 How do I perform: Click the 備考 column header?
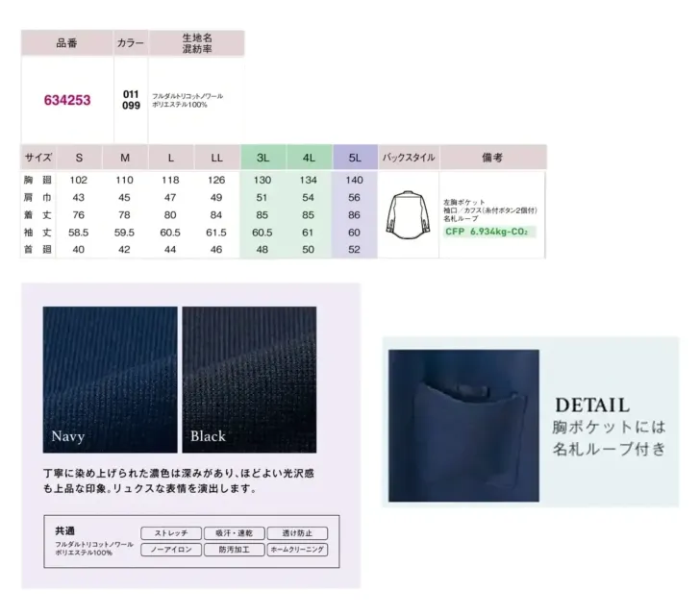491,158
